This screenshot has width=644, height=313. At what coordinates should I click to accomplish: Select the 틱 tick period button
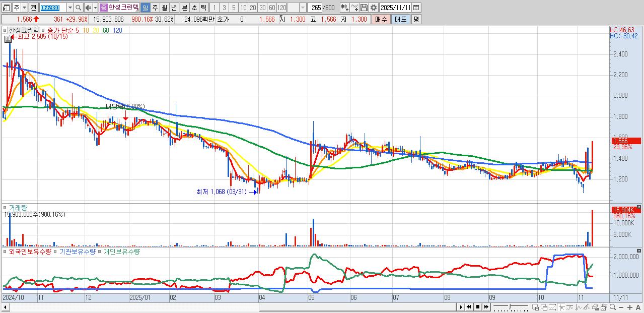click(x=203, y=8)
